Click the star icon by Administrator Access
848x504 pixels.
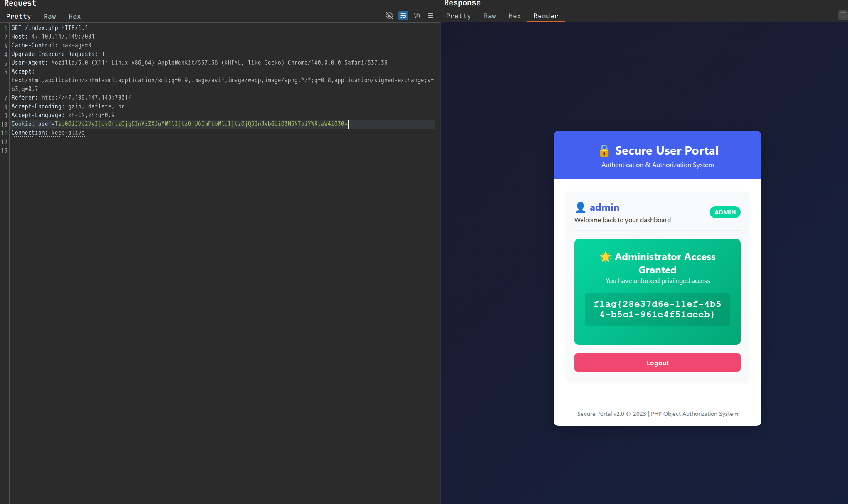pyautogui.click(x=605, y=257)
